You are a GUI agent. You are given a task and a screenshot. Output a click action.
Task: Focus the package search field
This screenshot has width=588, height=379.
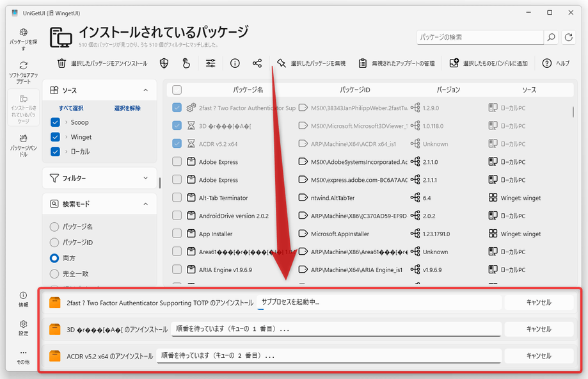coord(480,37)
